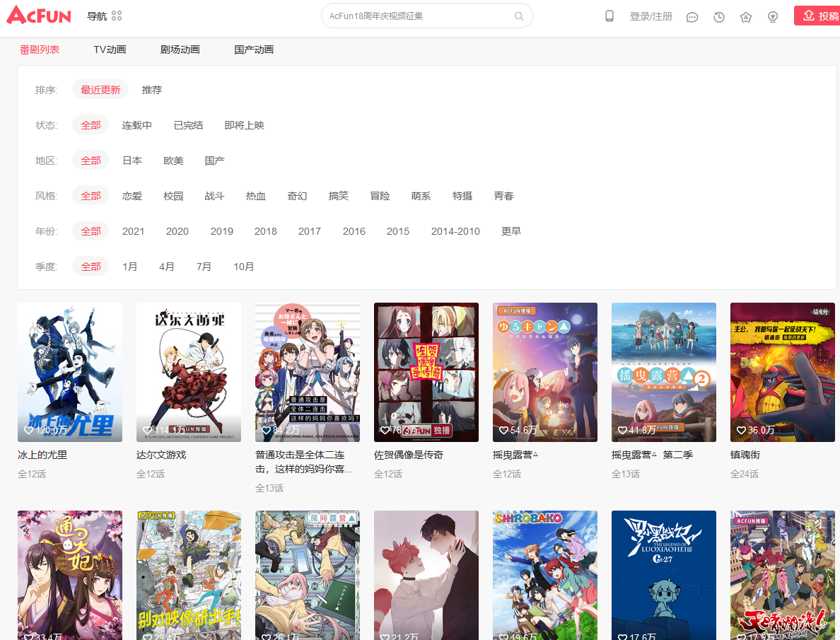
Task: Click the search magnifier icon
Action: pyautogui.click(x=519, y=16)
